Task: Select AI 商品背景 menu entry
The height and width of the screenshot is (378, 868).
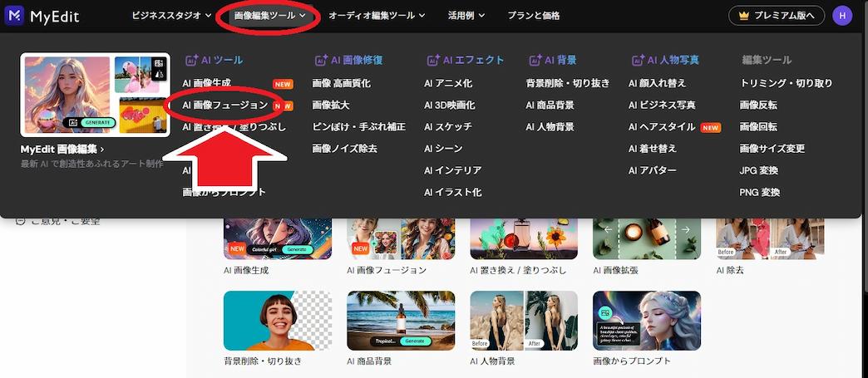Action: click(550, 105)
